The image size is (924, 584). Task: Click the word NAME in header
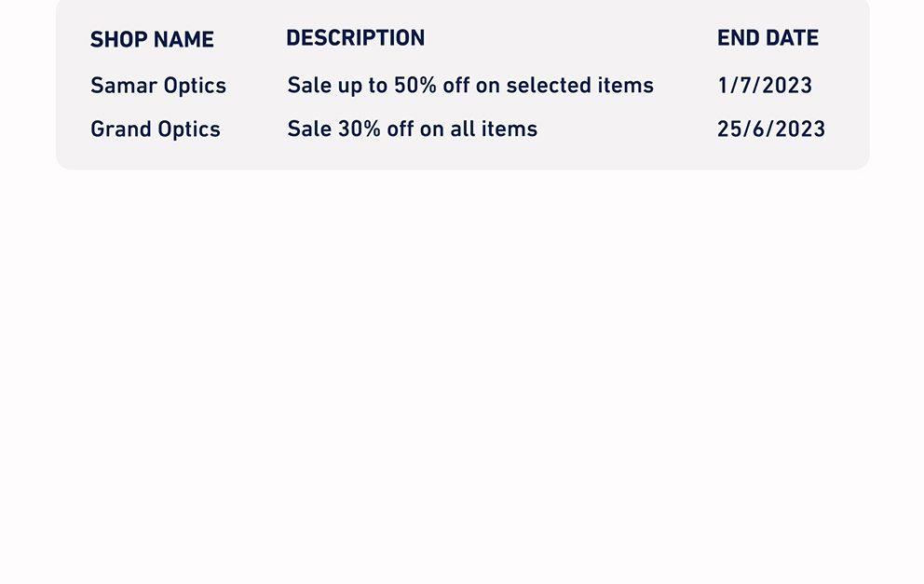[x=183, y=39]
